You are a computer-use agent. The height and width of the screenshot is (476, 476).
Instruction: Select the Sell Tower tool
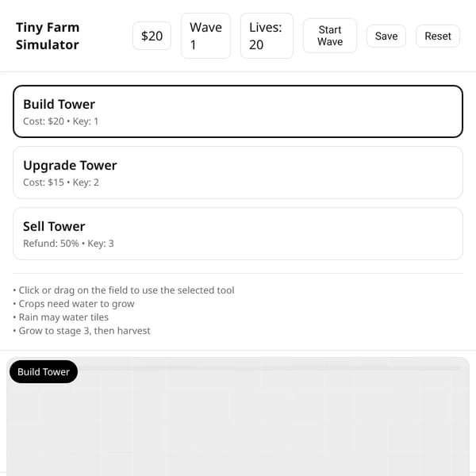point(238,233)
